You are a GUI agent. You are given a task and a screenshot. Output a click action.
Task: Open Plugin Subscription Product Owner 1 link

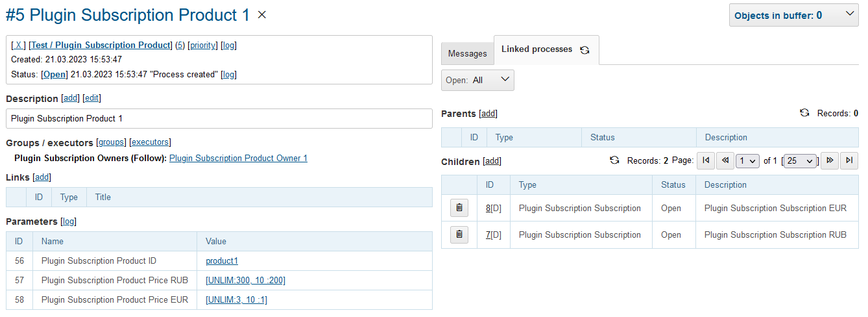(238, 158)
